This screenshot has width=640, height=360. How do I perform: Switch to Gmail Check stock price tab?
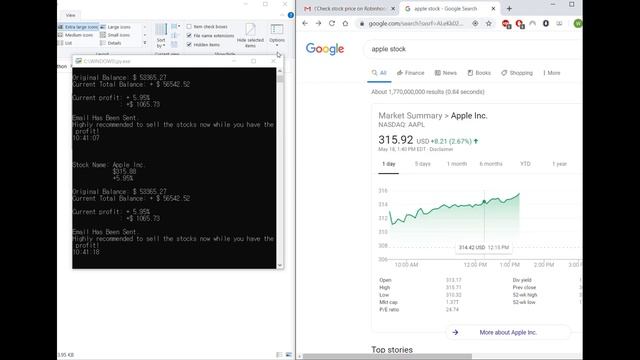349,9
